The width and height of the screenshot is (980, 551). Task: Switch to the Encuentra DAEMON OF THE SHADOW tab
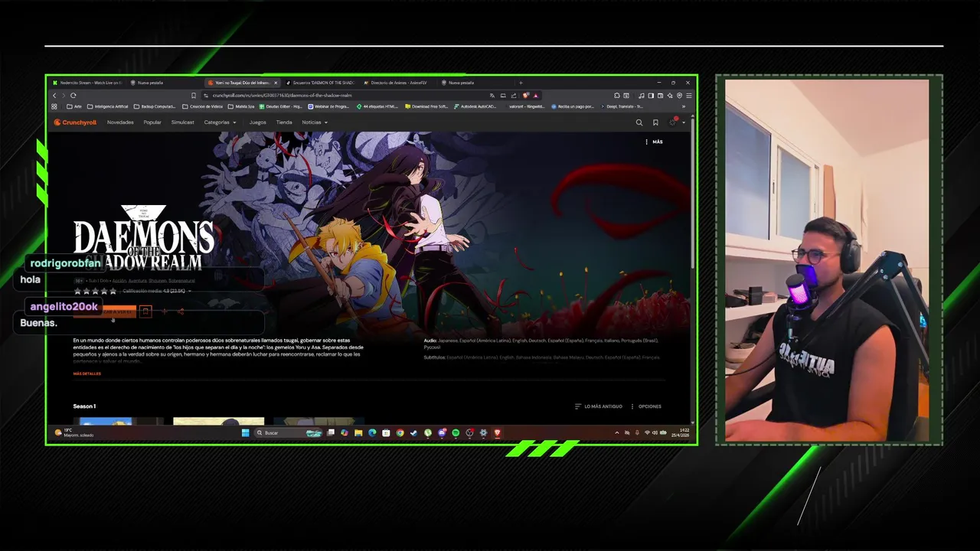point(320,83)
